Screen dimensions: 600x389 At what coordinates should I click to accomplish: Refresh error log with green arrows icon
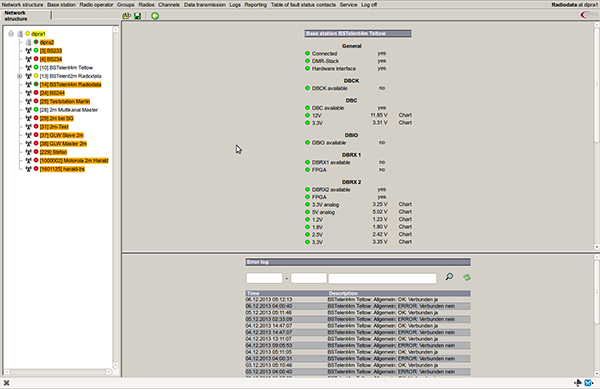pyautogui.click(x=466, y=277)
